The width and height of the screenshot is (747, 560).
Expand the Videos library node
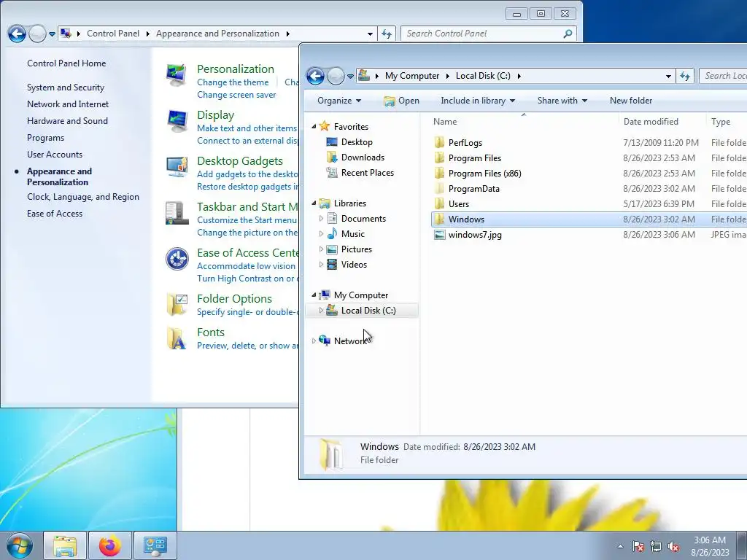click(x=321, y=264)
